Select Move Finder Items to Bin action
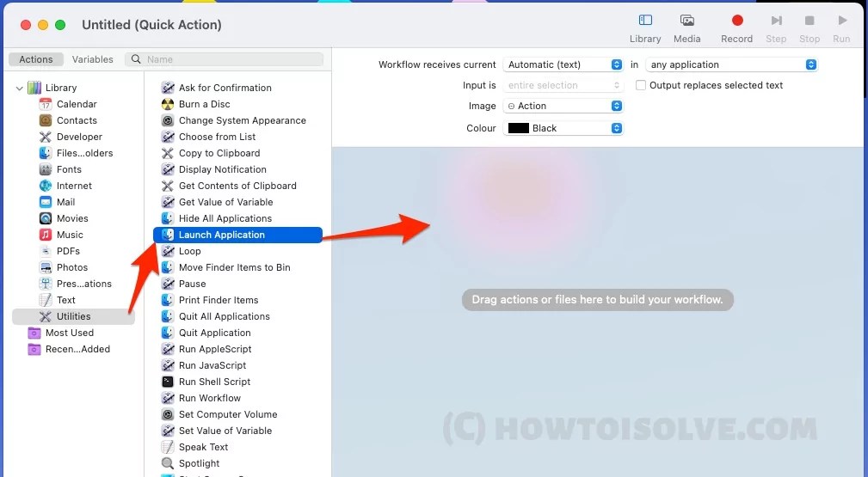The height and width of the screenshot is (477, 868). coord(234,267)
